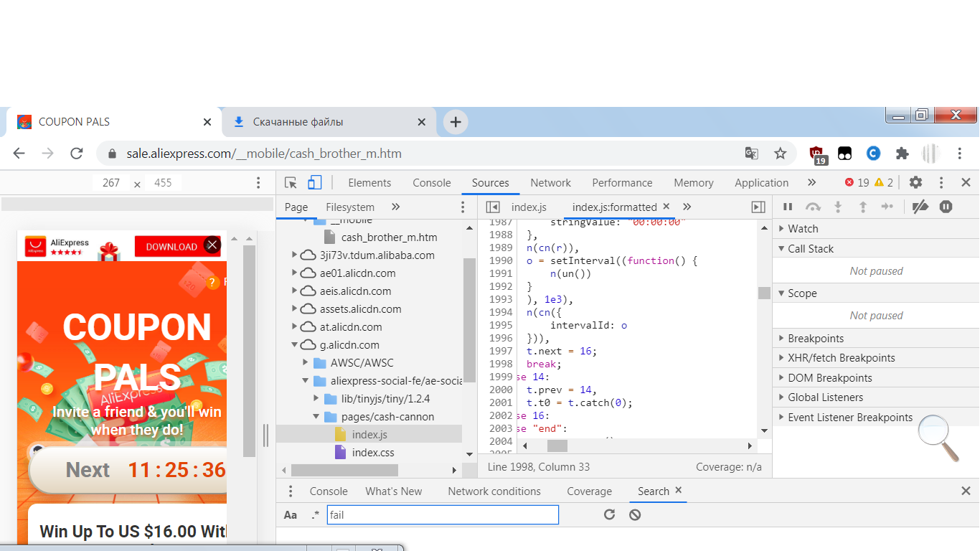Click the step over next function icon
Viewport: 980px width, 551px height.
[813, 207]
